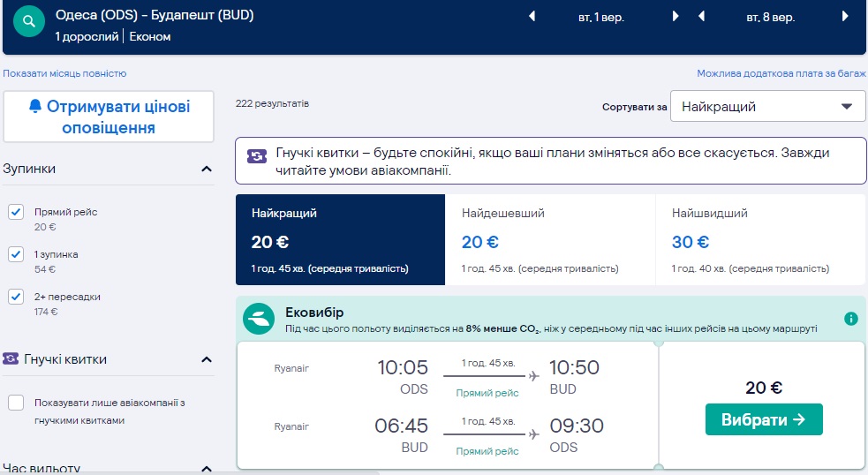The image size is (868, 475).
Task: Collapse the Зупинки filter section
Action: tap(207, 169)
